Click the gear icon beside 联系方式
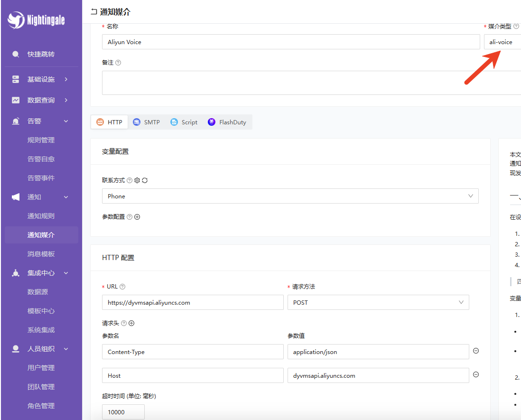This screenshot has width=521, height=420. click(x=137, y=180)
